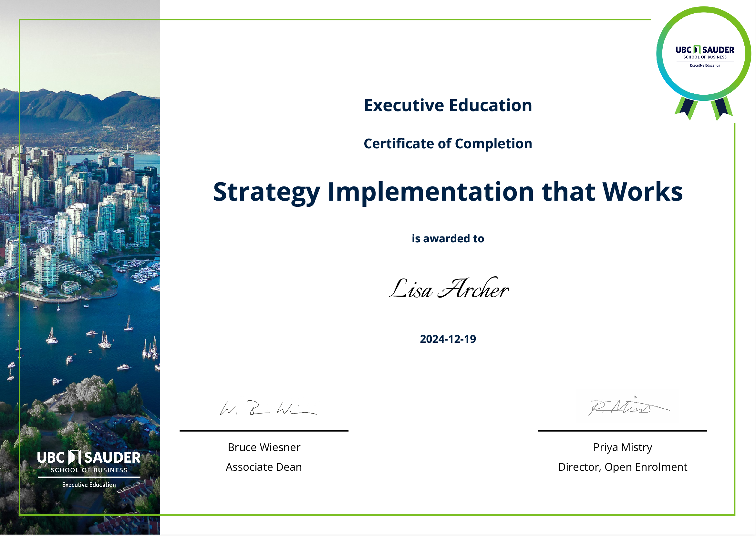Click the Strategy Implementation that Works title
This screenshot has height=536, width=756.
click(x=448, y=192)
